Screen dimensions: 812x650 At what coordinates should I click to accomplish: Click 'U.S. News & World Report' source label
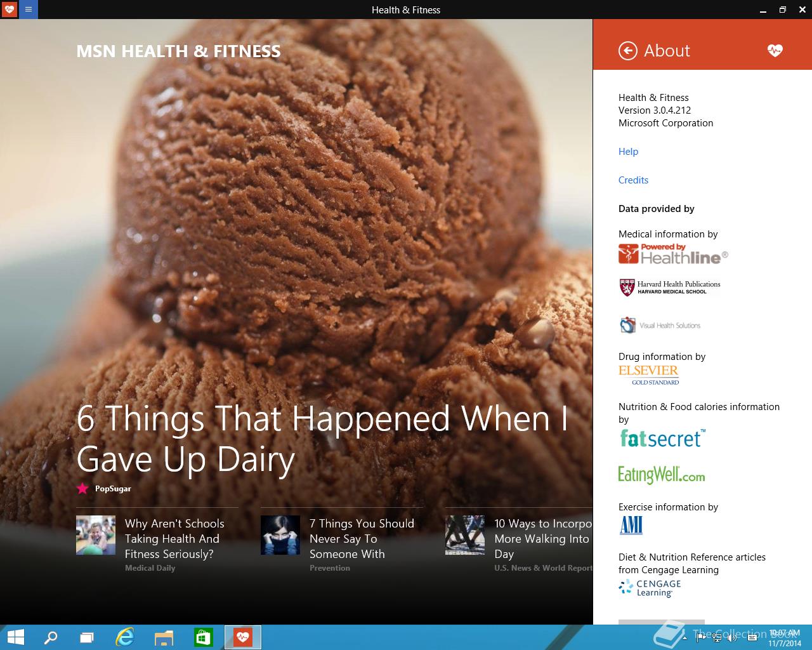point(543,568)
